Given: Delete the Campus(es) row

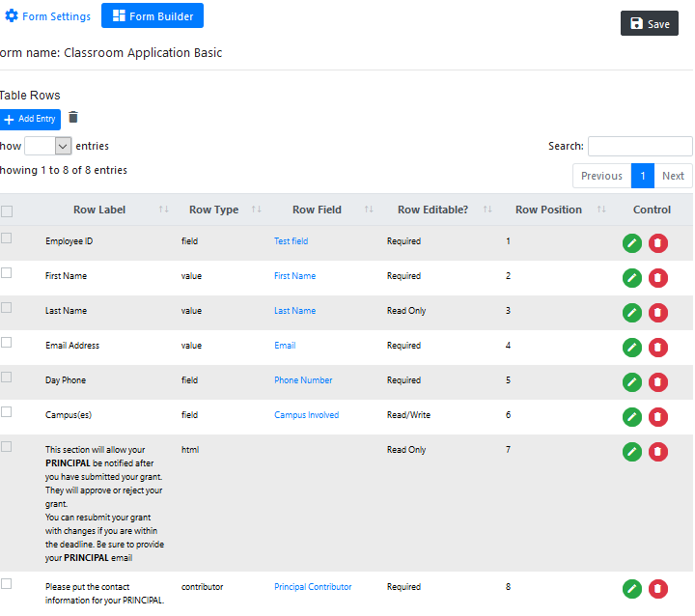Looking at the screenshot, I should [x=658, y=417].
